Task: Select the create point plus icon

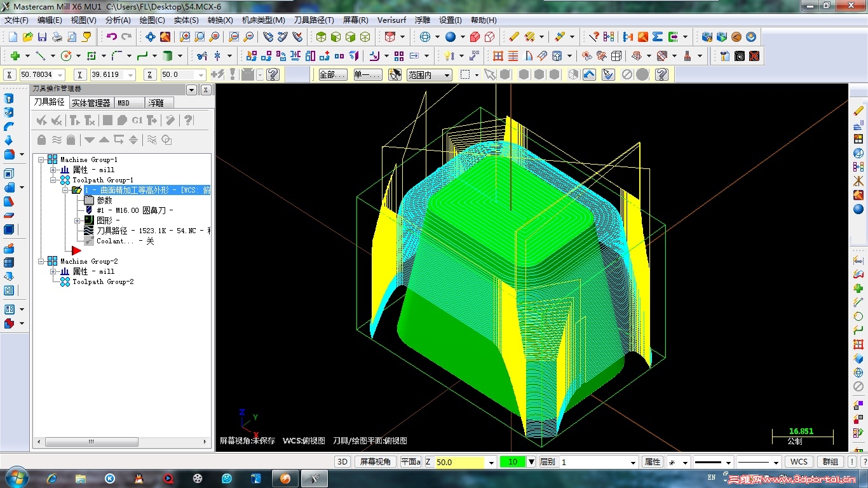Action: coord(15,56)
